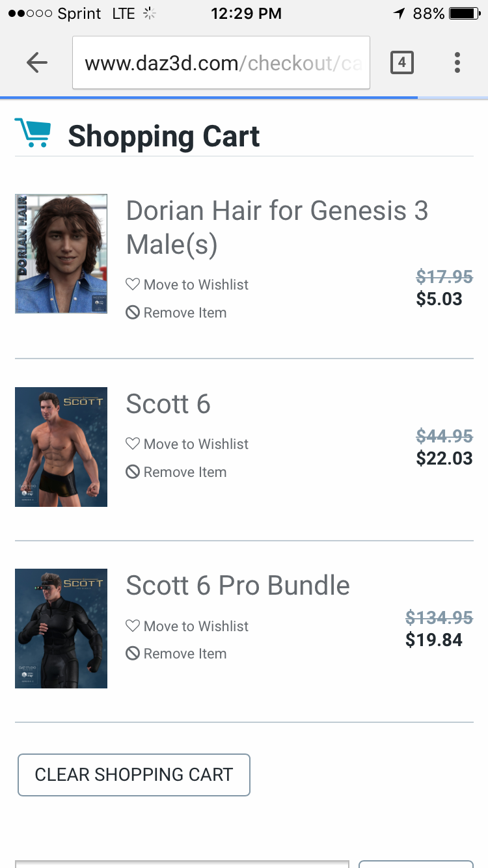Click the shopping cart icon

[x=33, y=133]
